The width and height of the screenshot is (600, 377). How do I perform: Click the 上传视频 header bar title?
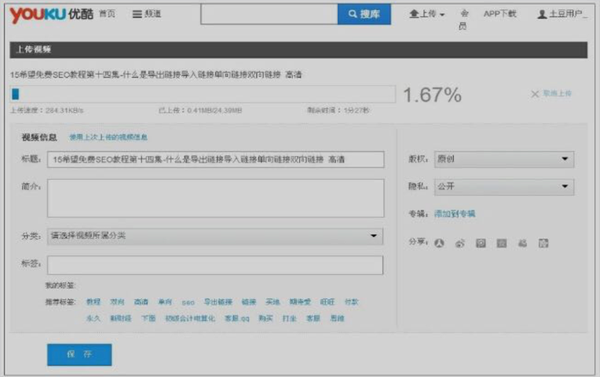click(x=34, y=49)
